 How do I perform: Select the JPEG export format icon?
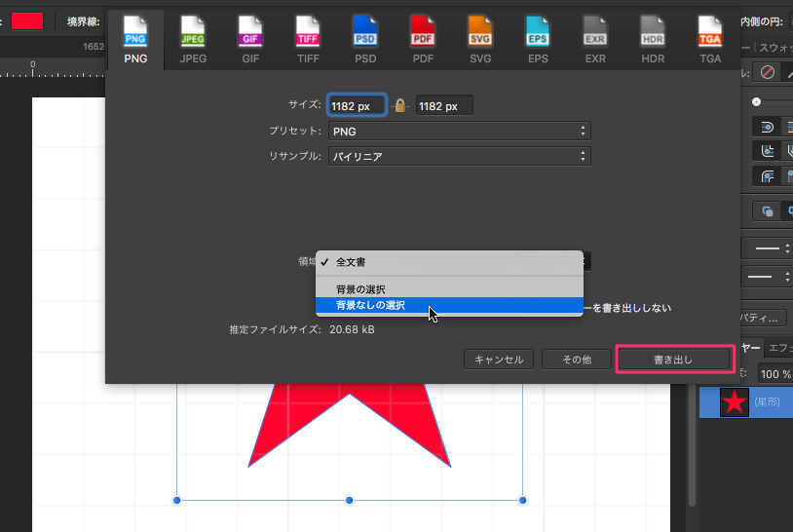pyautogui.click(x=193, y=40)
